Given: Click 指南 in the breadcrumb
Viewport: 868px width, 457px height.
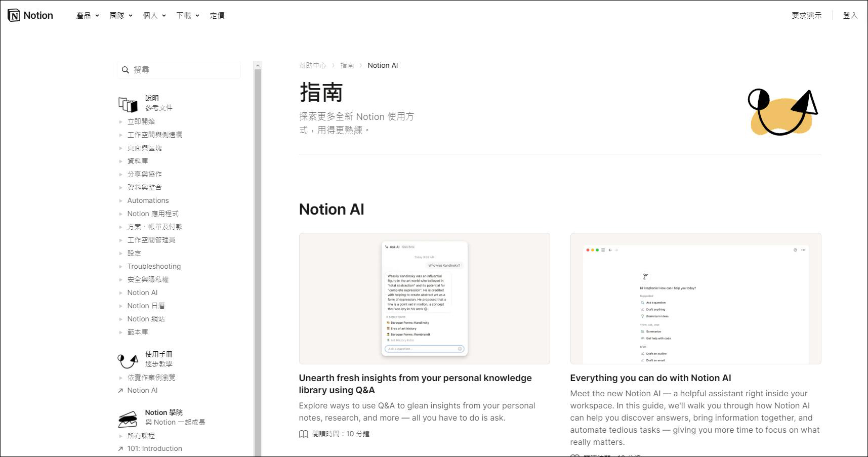Looking at the screenshot, I should [x=347, y=65].
